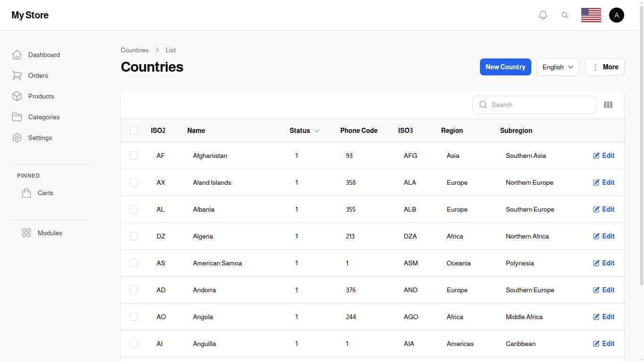Select the Dashboard home icon

(x=17, y=54)
